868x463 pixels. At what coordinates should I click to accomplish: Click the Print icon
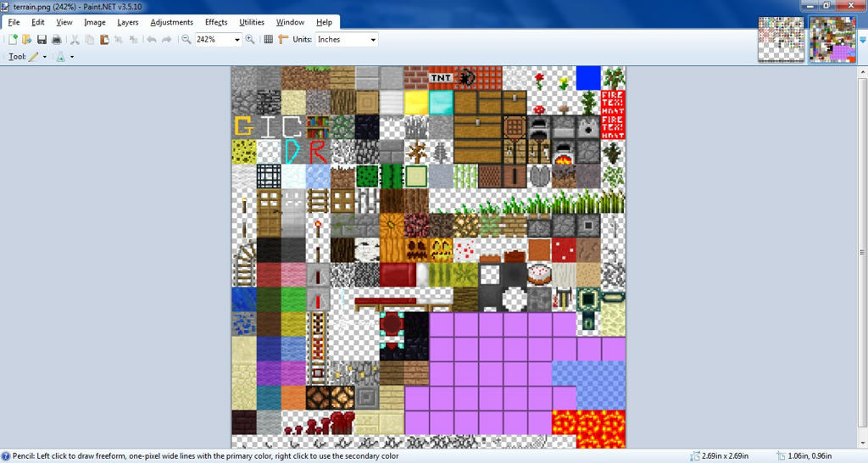(56, 40)
